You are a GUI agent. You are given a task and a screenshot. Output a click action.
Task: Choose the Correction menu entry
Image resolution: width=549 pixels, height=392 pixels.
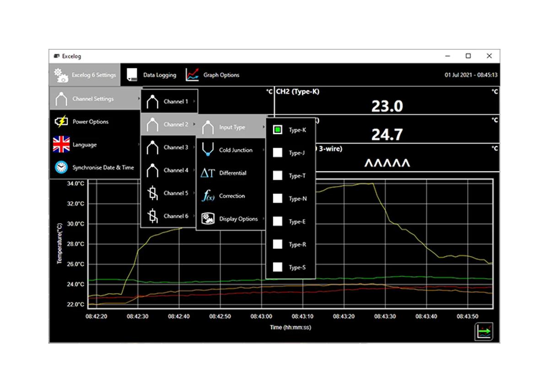(231, 196)
